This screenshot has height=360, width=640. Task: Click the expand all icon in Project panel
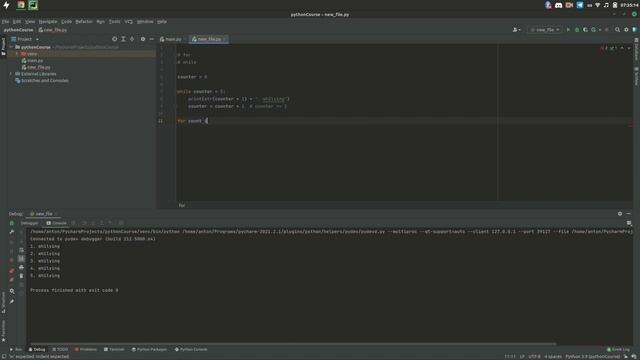point(123,39)
